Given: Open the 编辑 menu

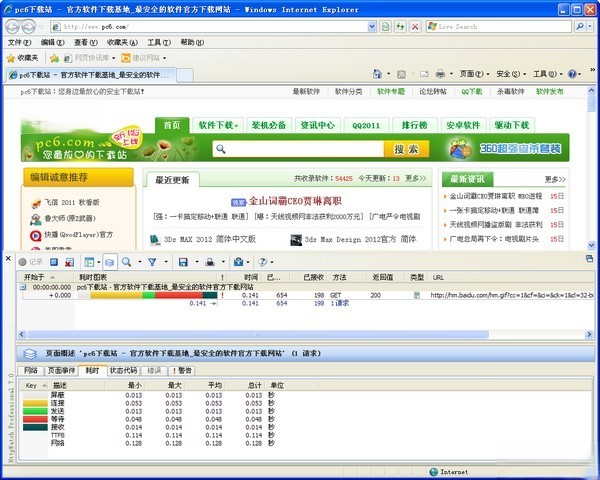Looking at the screenshot, I should 53,42.
